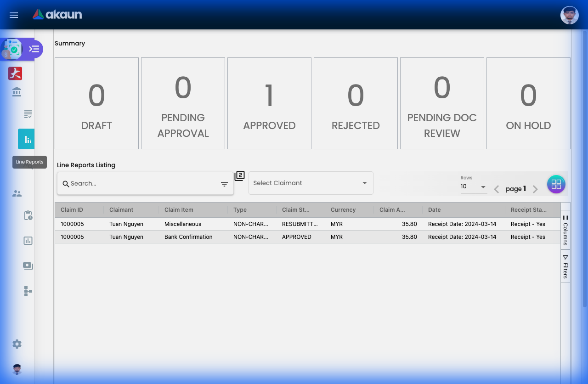Click the team members icon in sidebar
The height and width of the screenshot is (384, 588).
pos(17,193)
